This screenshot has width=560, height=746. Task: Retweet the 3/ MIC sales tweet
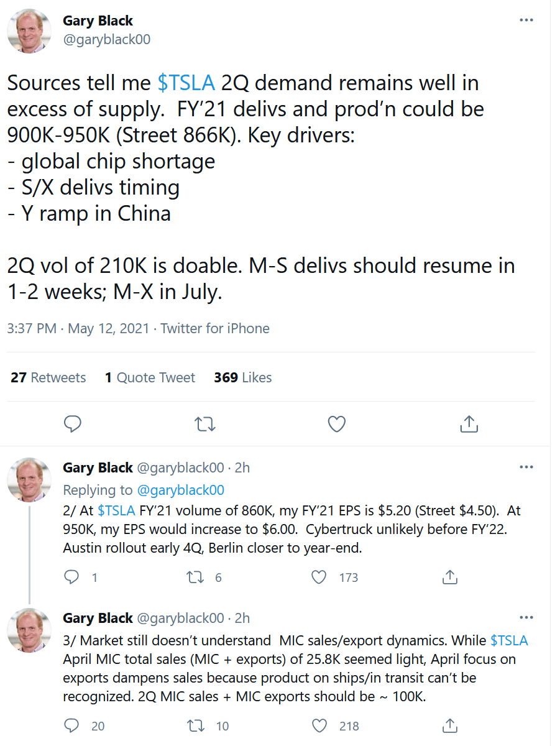[x=196, y=725]
